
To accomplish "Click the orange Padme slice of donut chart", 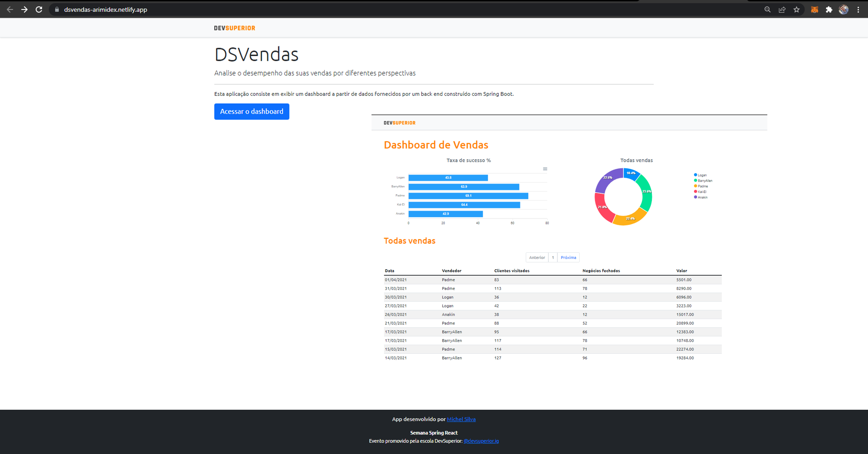I will coord(629,219).
